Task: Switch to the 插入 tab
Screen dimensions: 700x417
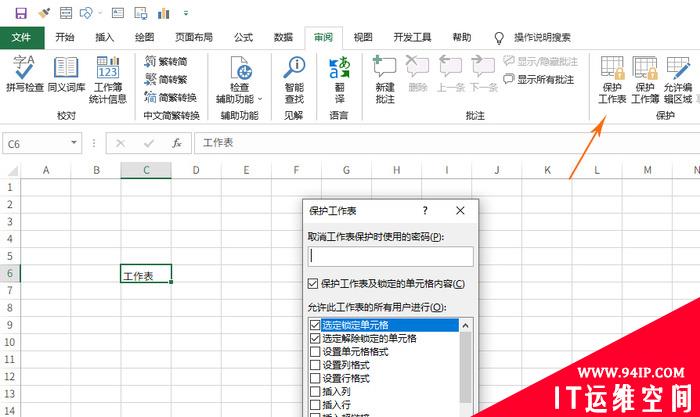Action: 105,38
